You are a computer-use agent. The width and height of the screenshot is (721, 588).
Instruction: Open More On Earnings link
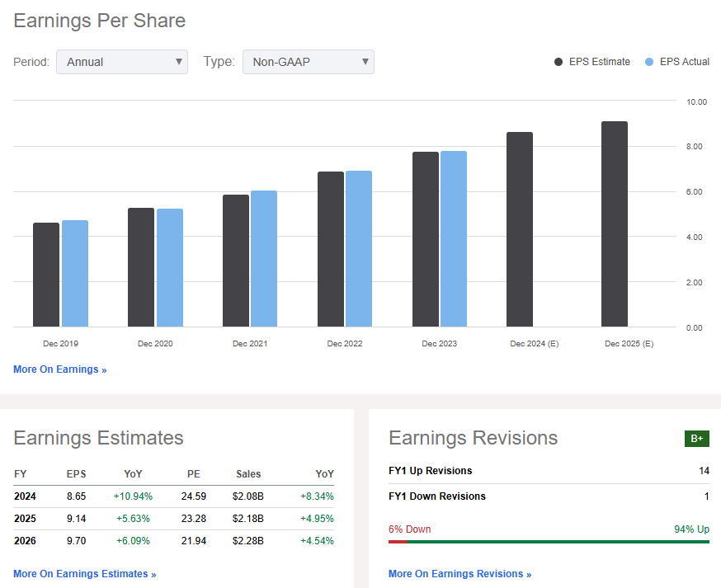59,369
